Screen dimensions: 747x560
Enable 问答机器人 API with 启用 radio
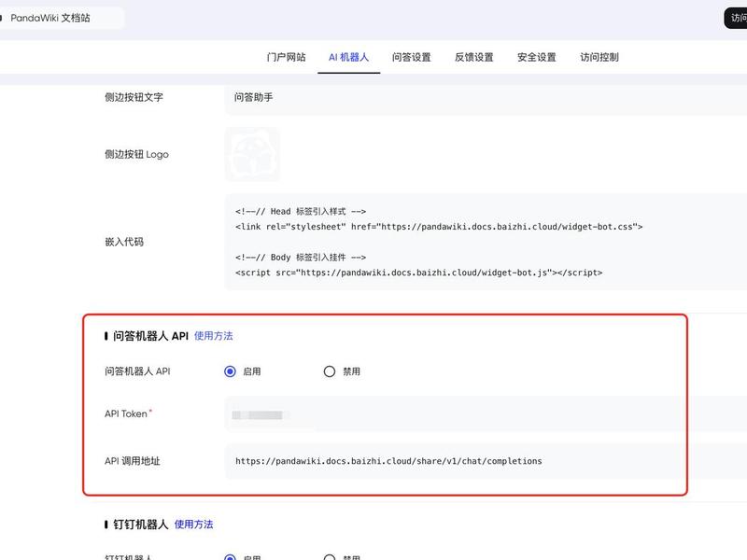pyautogui.click(x=230, y=371)
